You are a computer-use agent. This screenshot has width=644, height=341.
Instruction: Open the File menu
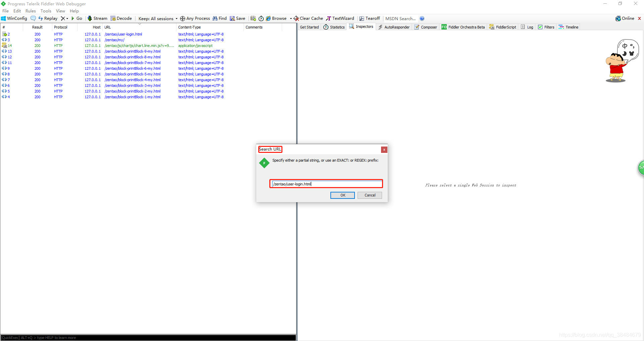pos(6,11)
